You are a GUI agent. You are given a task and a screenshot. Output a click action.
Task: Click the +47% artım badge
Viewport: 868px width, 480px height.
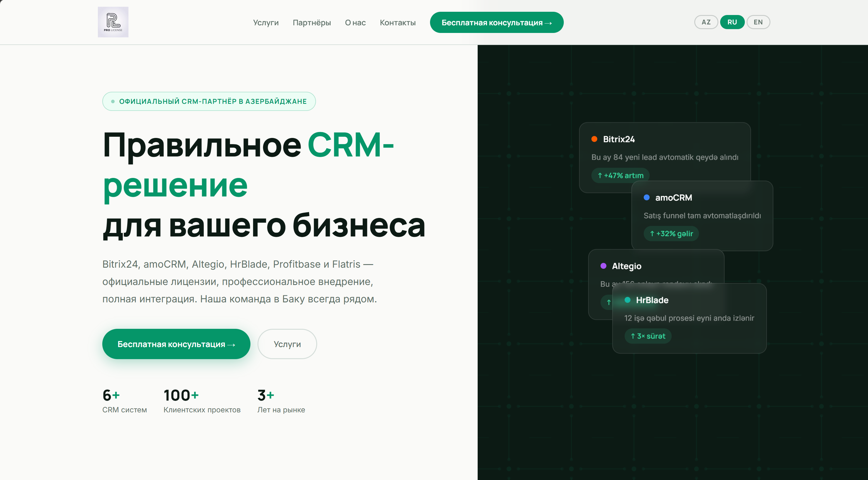point(620,176)
